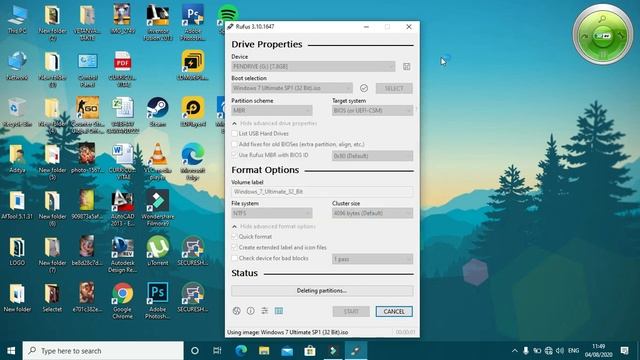This screenshot has height=360, width=640.
Task: Open Autodesk Design Review shortcut
Action: 122,255
